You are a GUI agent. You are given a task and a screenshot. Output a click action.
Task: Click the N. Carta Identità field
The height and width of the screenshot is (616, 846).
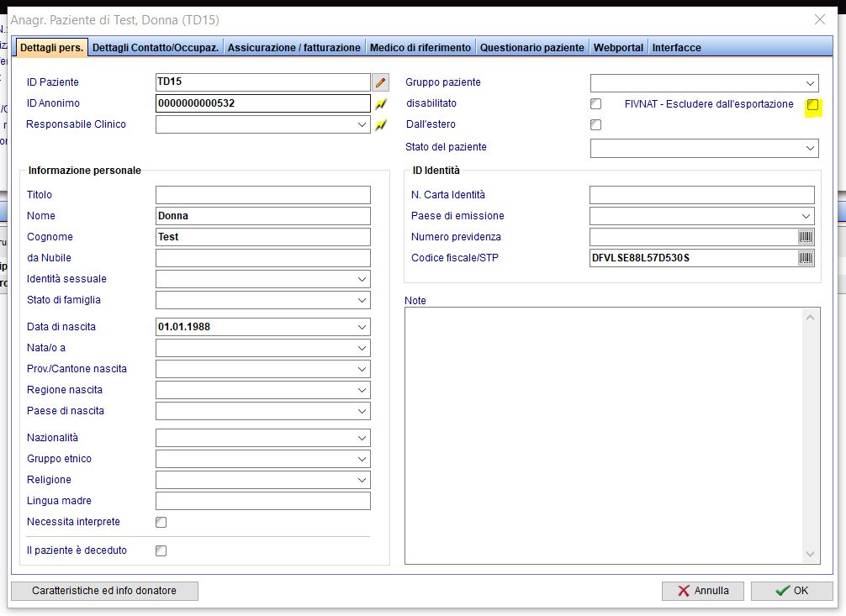tap(702, 195)
